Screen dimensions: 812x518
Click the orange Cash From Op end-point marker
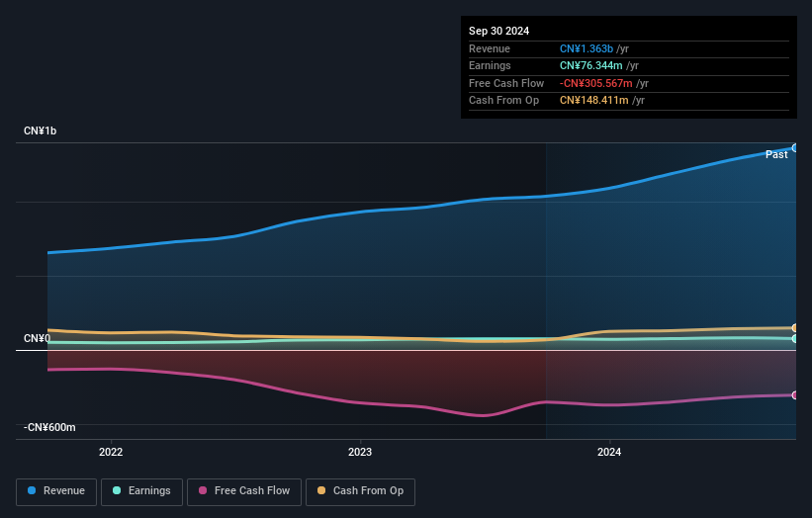pos(795,327)
